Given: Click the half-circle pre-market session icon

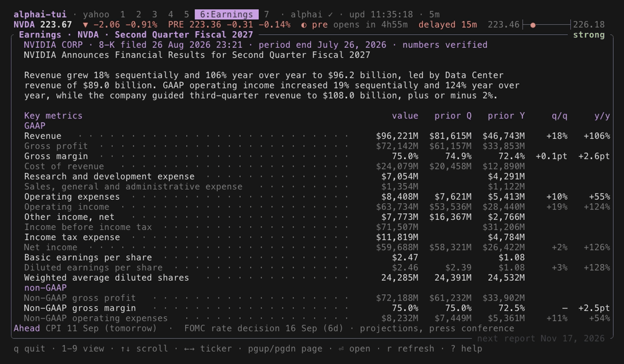Looking at the screenshot, I should [304, 24].
